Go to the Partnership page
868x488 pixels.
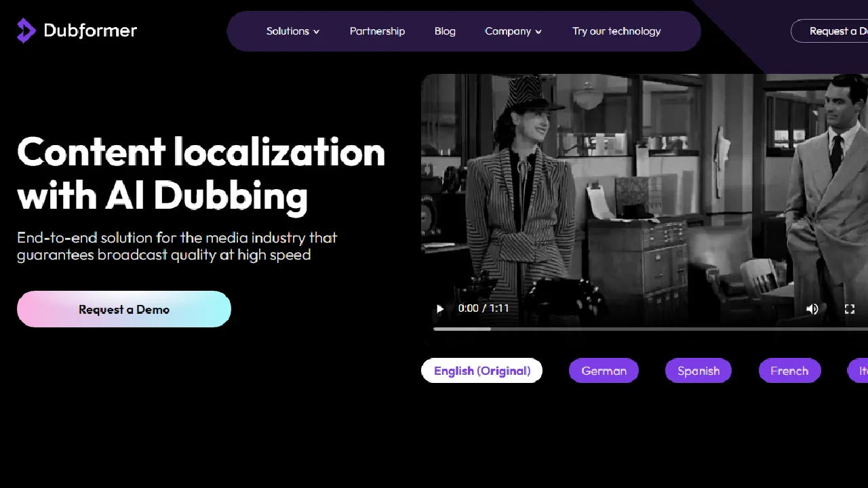coord(377,31)
